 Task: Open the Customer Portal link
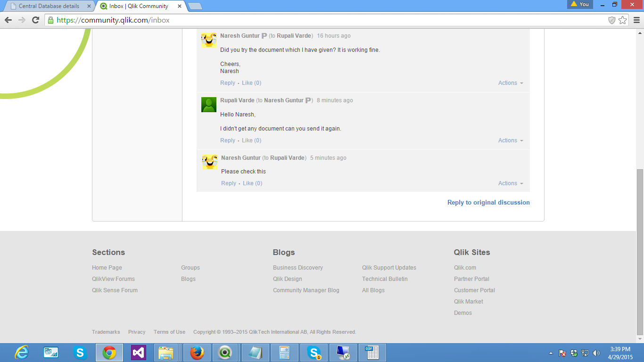tap(474, 290)
